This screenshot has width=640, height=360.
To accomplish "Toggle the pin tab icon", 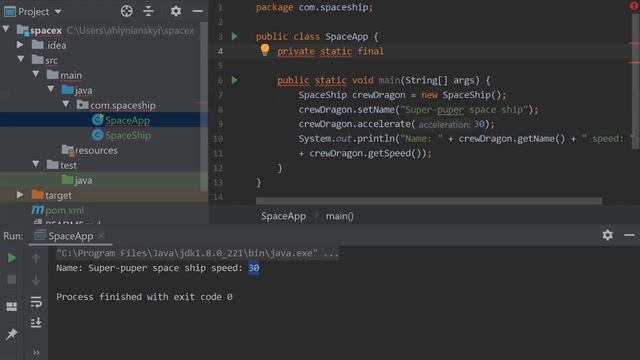I will pos(11,334).
